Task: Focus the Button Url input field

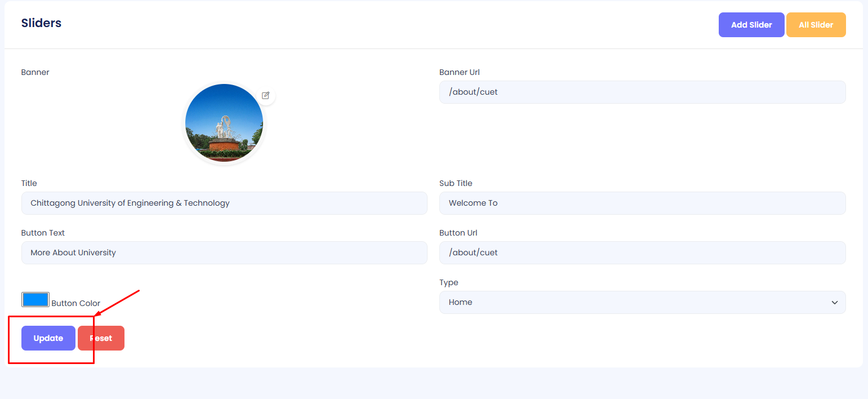Action: tap(642, 252)
